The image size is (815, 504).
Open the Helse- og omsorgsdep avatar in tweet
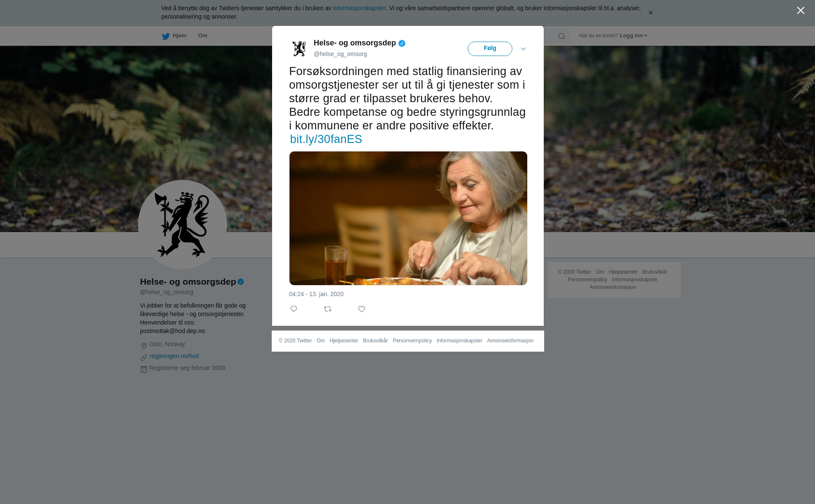pyautogui.click(x=299, y=48)
